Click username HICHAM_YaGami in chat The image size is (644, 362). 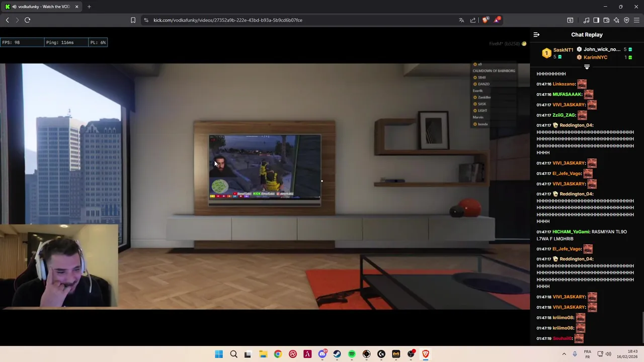(571, 232)
